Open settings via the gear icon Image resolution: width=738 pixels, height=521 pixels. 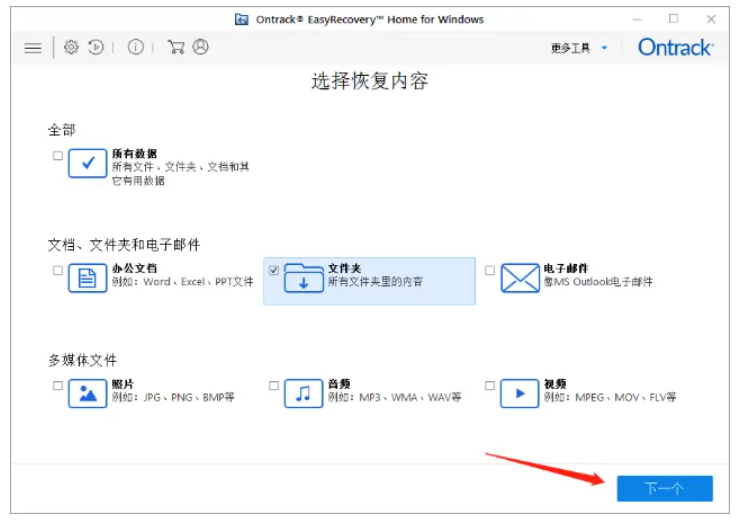point(71,47)
